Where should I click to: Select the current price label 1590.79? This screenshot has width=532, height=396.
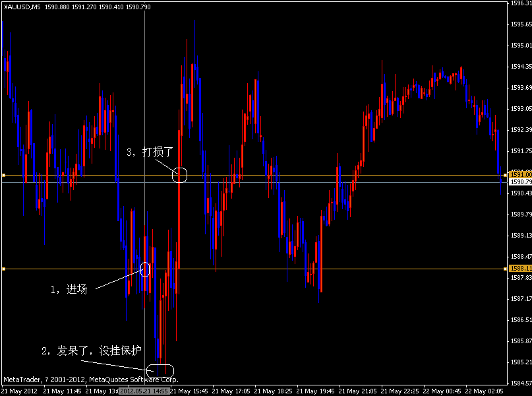(521, 181)
